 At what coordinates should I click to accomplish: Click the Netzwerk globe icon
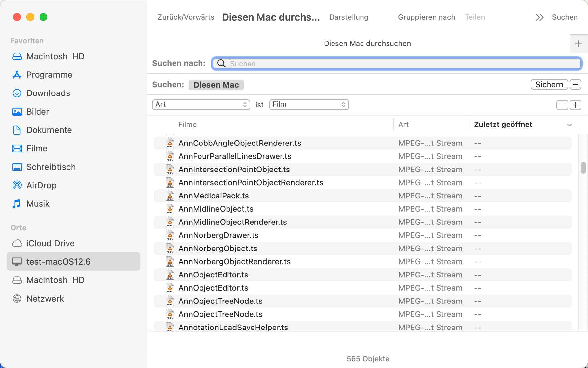[x=17, y=299]
